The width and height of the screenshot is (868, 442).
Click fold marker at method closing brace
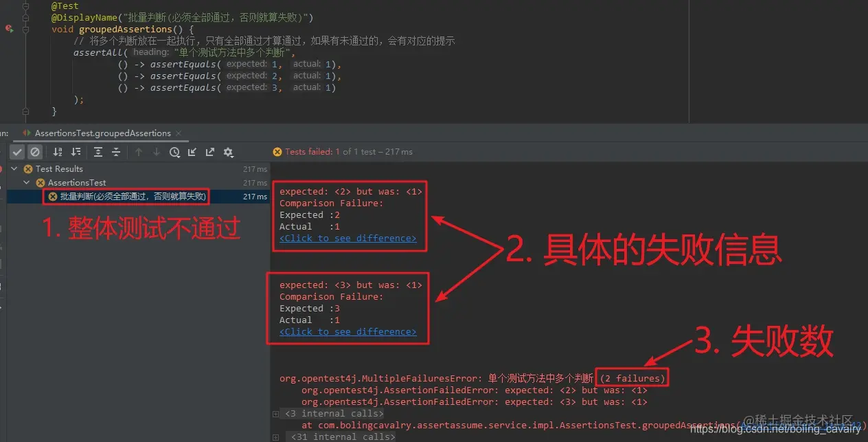26,111
